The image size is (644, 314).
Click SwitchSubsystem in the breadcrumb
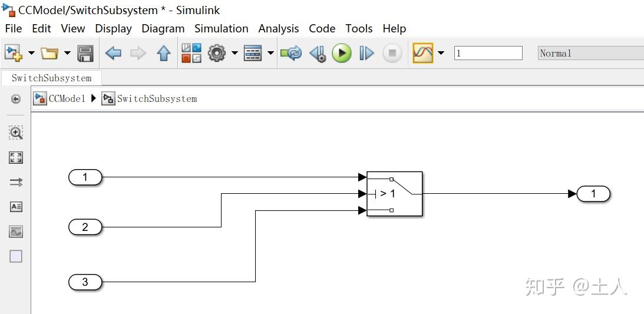(157, 98)
